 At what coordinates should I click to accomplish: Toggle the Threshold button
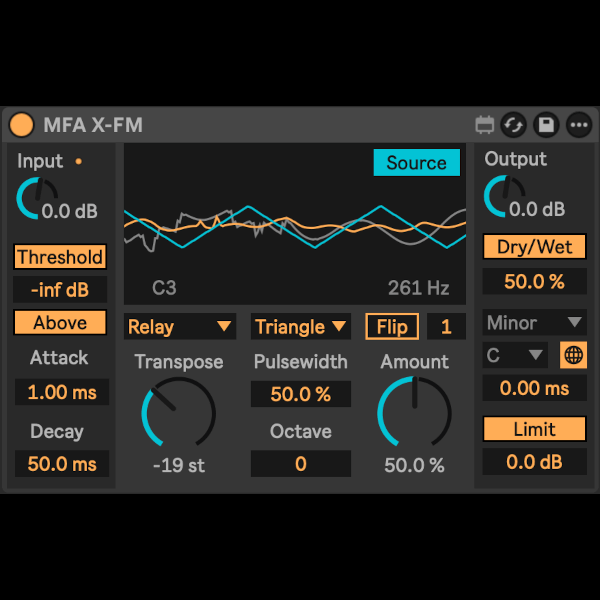(x=60, y=257)
